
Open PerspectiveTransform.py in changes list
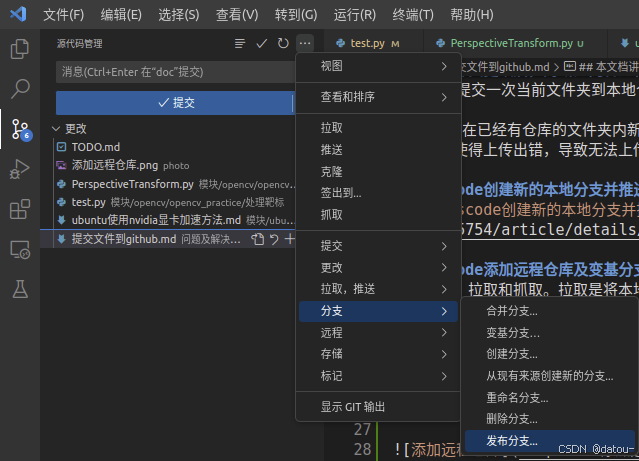point(168,184)
